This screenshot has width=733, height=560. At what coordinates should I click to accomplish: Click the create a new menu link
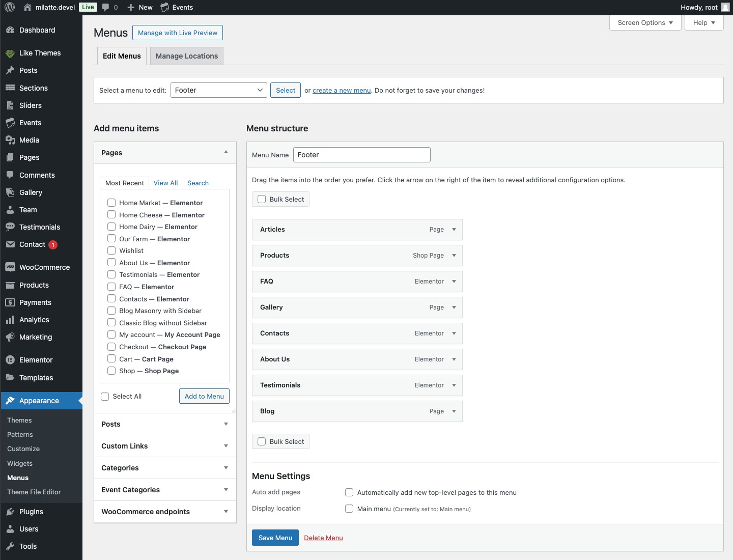pyautogui.click(x=342, y=90)
